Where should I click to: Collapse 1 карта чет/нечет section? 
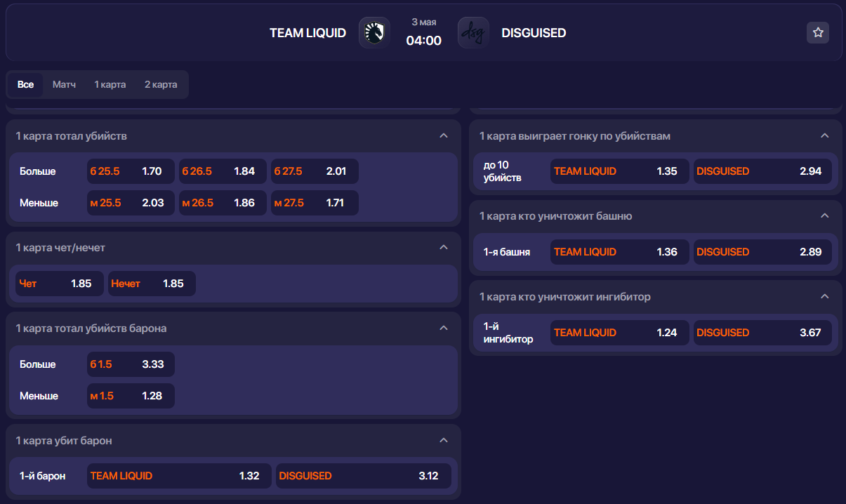pos(443,248)
